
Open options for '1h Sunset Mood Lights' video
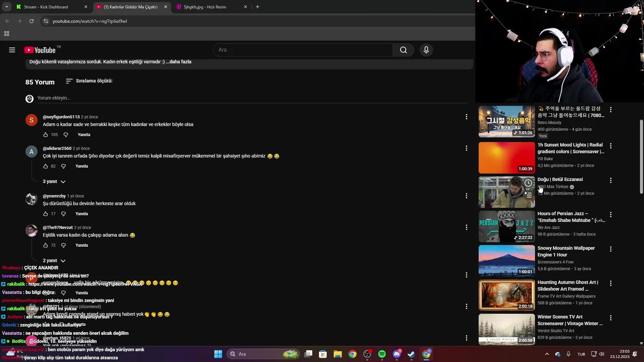tap(611, 146)
